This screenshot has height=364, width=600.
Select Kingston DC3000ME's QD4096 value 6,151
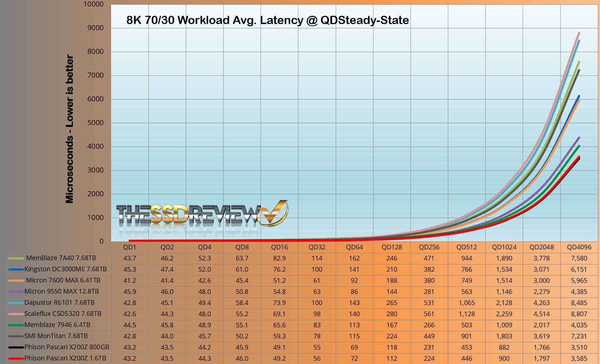[579, 269]
